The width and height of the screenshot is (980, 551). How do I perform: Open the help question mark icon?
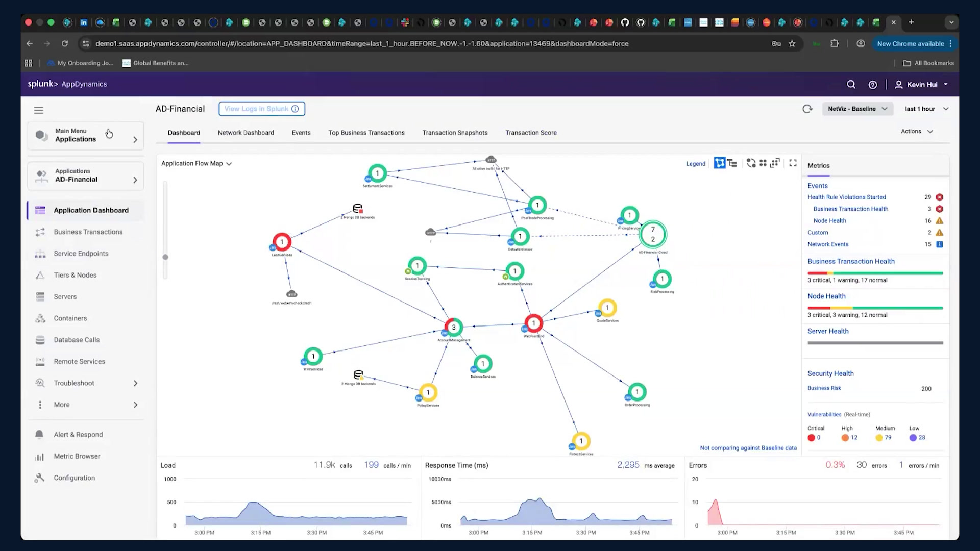click(x=873, y=85)
